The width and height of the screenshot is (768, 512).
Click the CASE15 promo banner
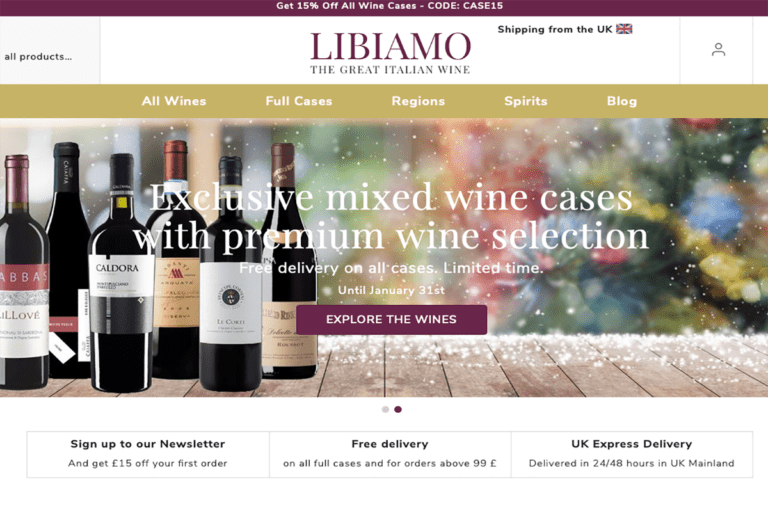pos(389,6)
